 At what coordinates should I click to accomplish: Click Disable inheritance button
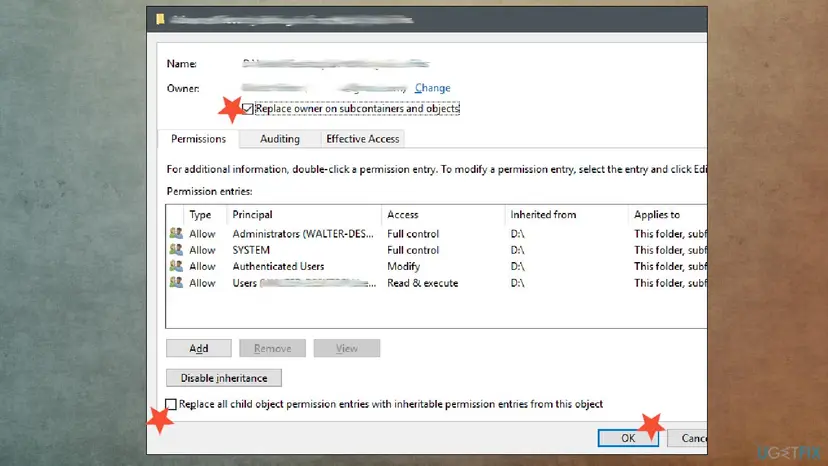click(x=224, y=378)
